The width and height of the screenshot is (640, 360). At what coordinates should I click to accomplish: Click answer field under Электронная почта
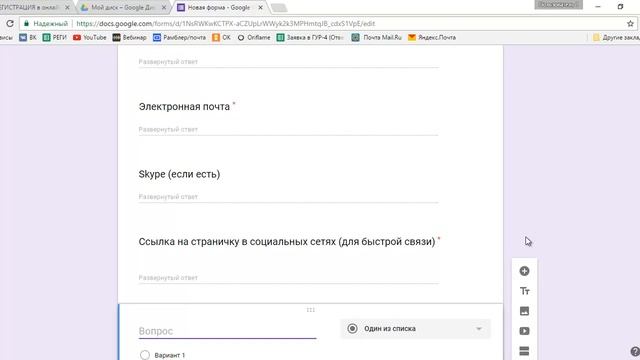point(288,129)
